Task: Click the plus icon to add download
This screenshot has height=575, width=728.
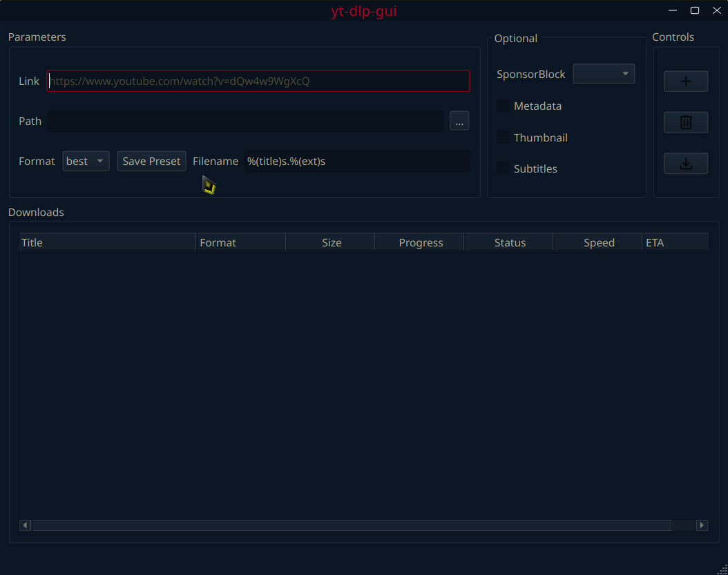Action: click(686, 81)
